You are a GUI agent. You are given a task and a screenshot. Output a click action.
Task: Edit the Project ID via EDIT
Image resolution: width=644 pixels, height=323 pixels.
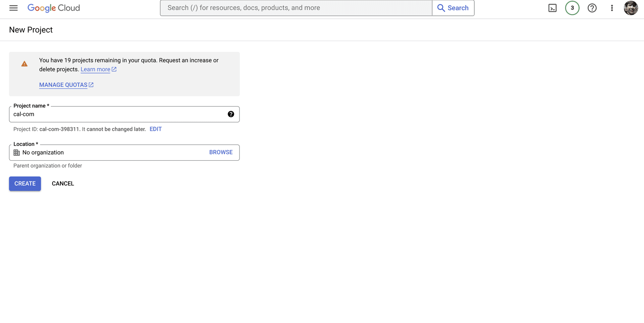[156, 129]
